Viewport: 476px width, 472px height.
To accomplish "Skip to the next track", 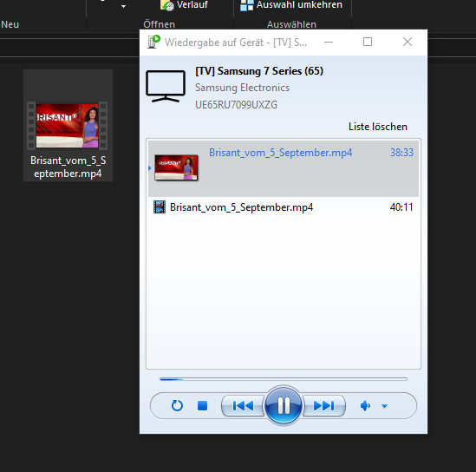I will [x=324, y=405].
